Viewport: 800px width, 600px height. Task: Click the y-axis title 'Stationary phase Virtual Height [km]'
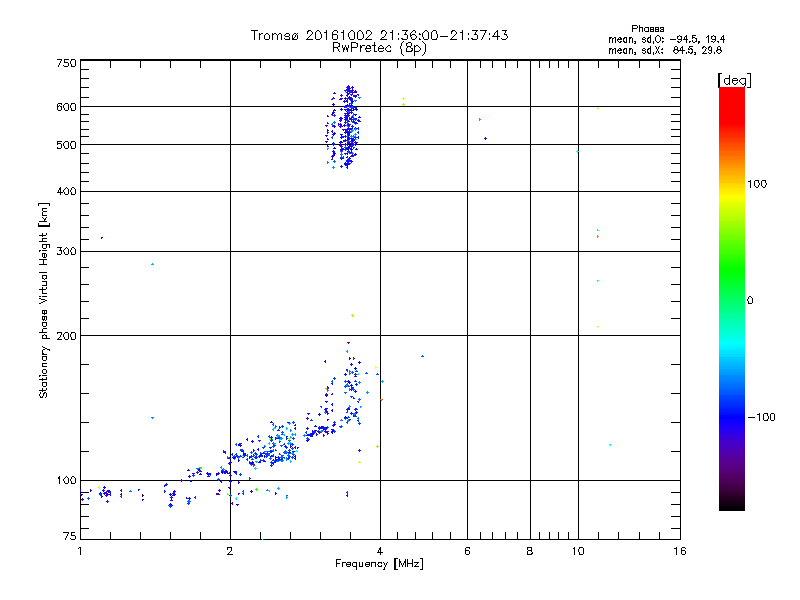click(x=43, y=300)
